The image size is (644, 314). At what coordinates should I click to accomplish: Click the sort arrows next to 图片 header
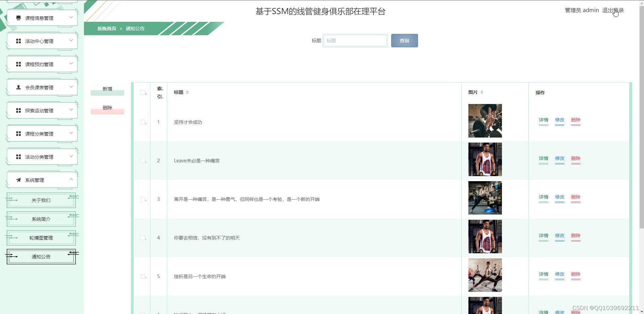482,92
